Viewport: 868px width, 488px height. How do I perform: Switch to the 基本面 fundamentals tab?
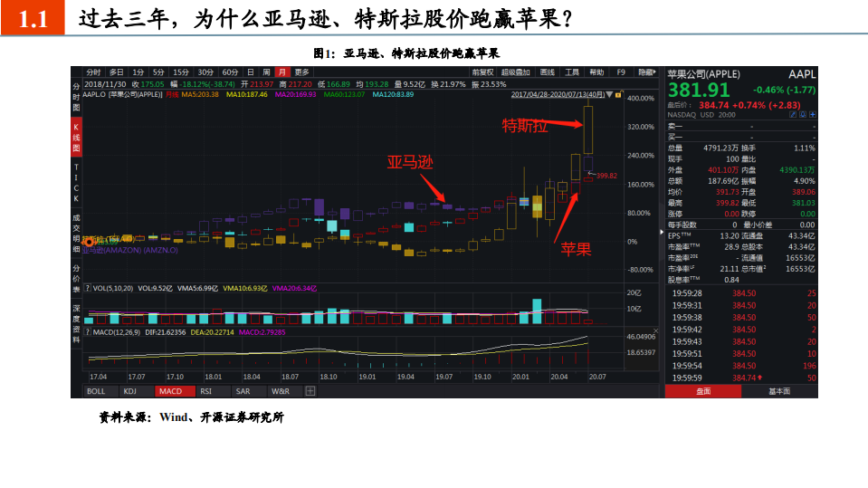(x=779, y=391)
